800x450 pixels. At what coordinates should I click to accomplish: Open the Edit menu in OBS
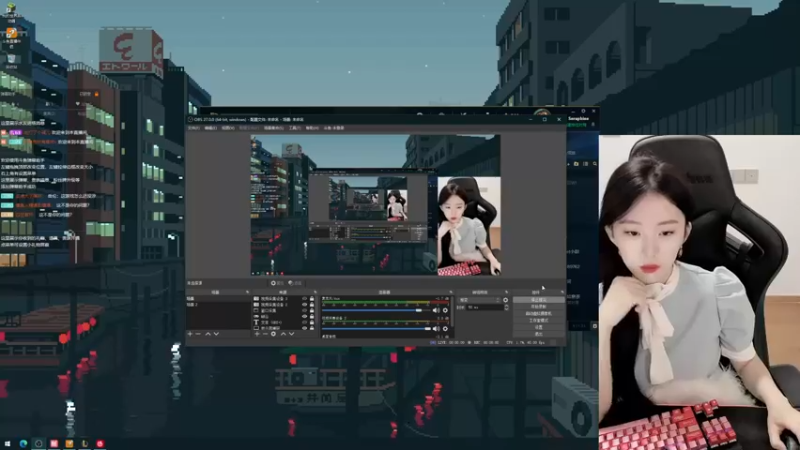click(x=211, y=128)
